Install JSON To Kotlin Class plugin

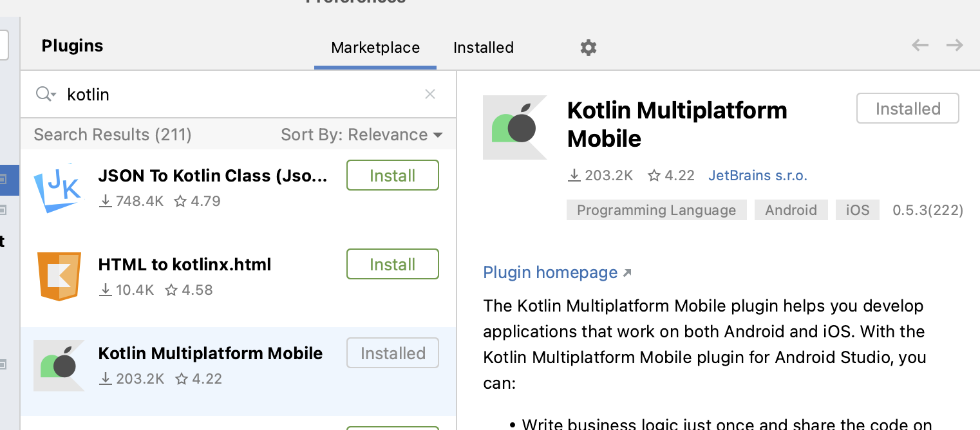(393, 175)
